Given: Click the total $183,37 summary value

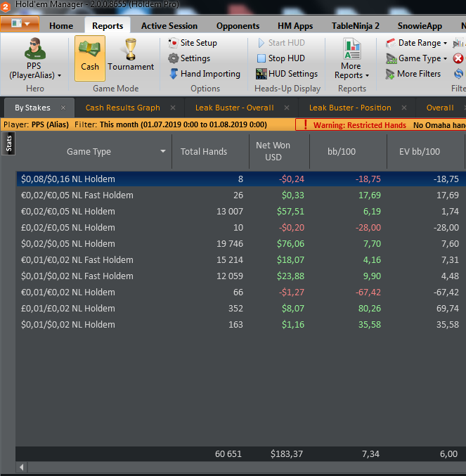Looking at the screenshot, I should (x=287, y=454).
